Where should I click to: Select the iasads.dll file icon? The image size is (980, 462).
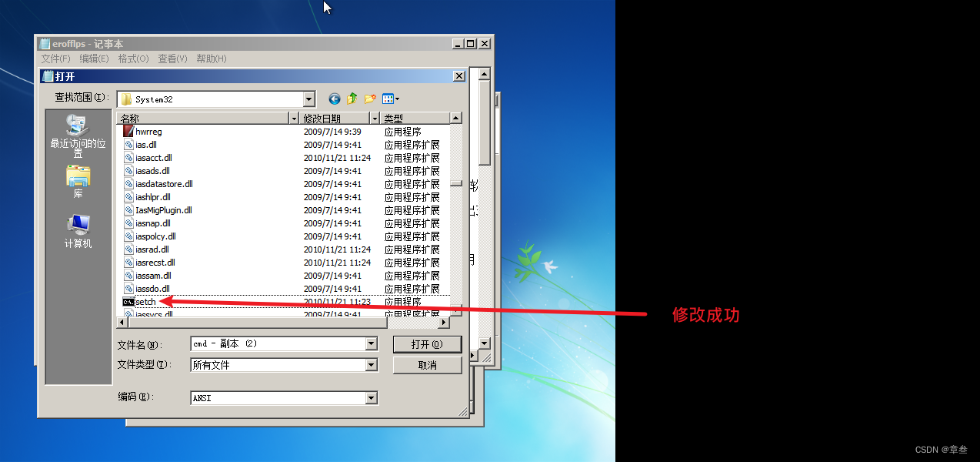[x=128, y=171]
